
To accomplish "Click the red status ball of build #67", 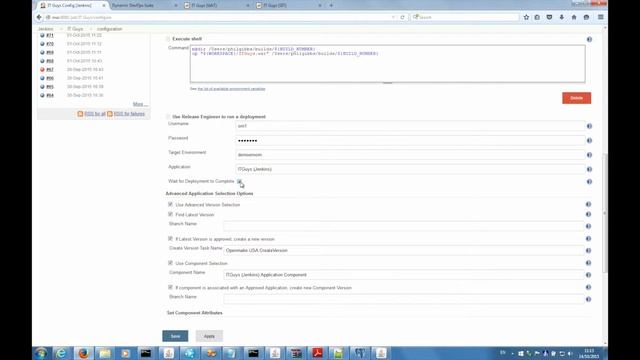I will tap(42, 69).
